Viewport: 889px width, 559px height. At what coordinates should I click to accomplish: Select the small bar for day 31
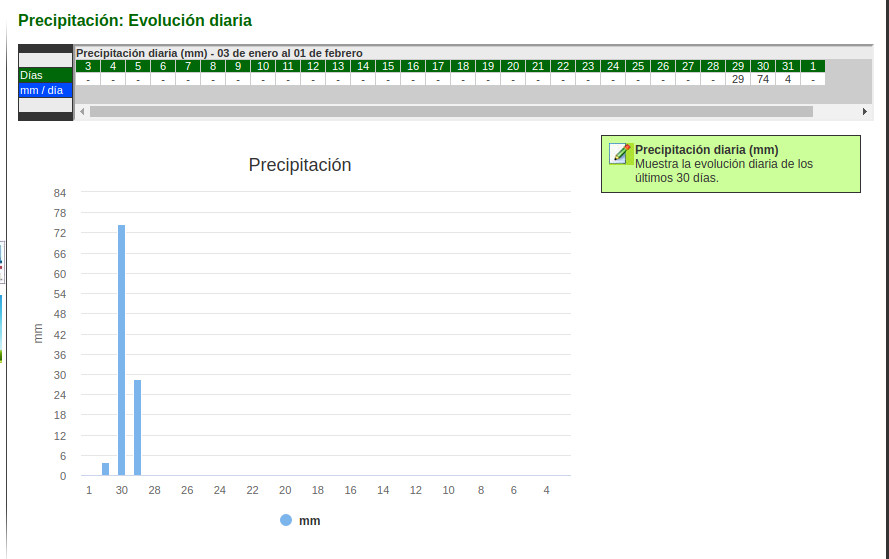(x=105, y=469)
